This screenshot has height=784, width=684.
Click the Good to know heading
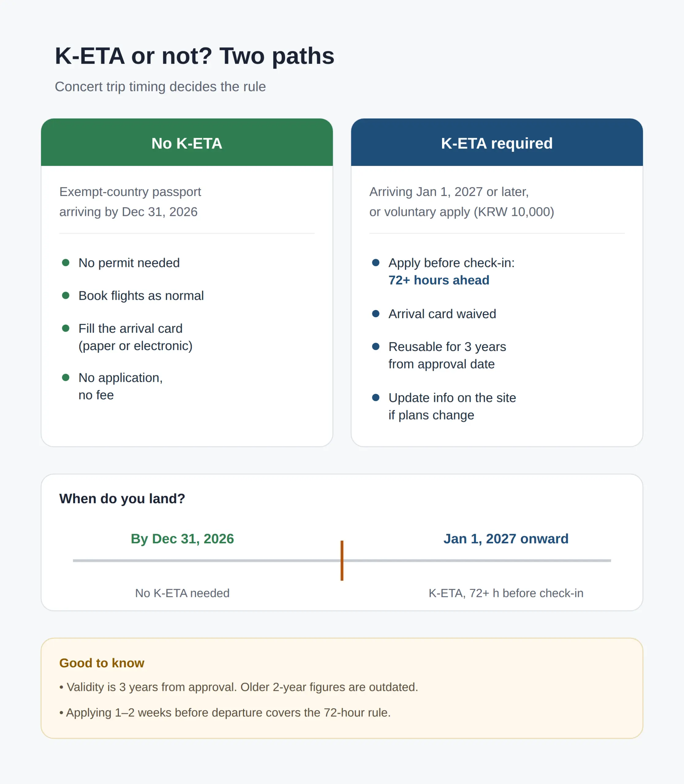[102, 663]
